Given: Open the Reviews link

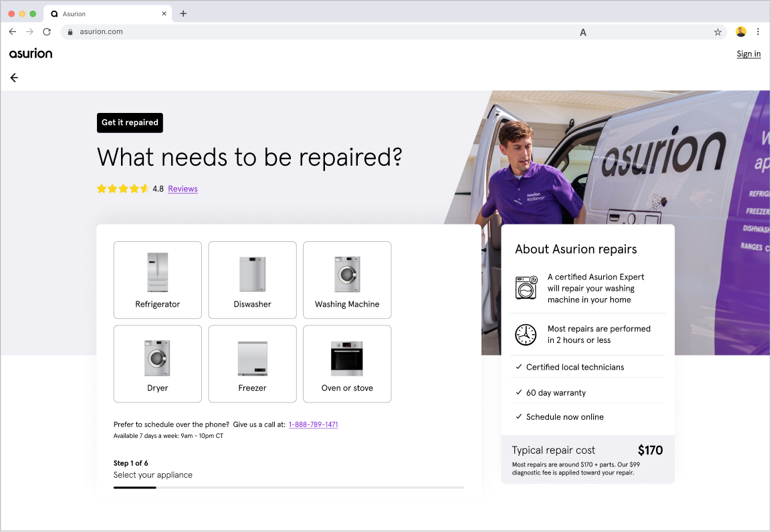Looking at the screenshot, I should pyautogui.click(x=183, y=189).
